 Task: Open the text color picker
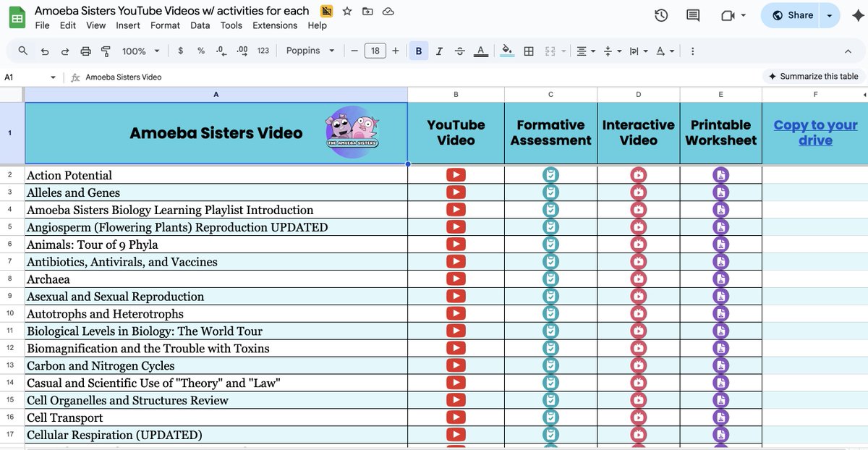pyautogui.click(x=481, y=51)
